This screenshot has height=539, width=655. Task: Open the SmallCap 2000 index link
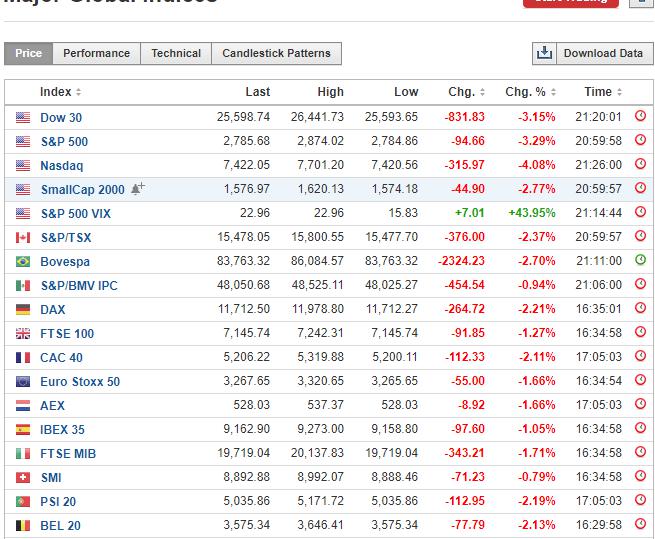click(x=83, y=190)
